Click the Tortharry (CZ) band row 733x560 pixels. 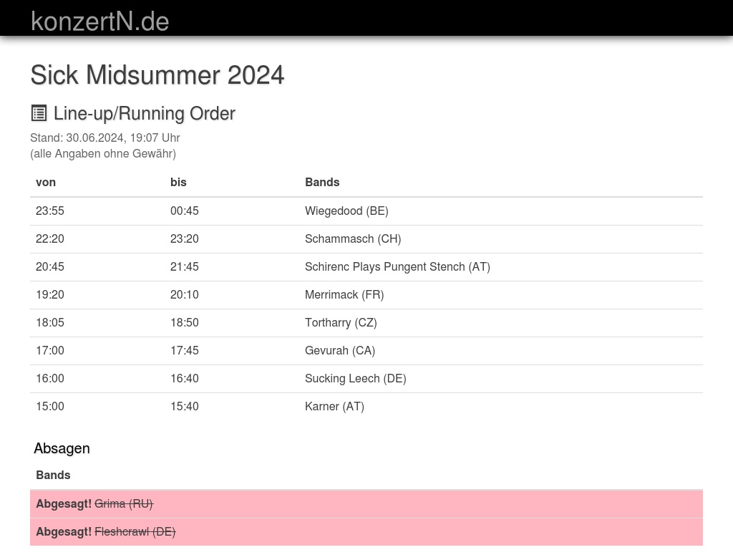point(341,322)
